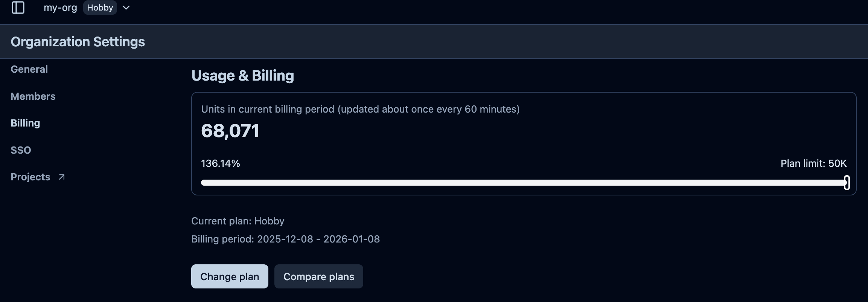The height and width of the screenshot is (302, 868).
Task: Open the General settings section
Action: [x=29, y=69]
